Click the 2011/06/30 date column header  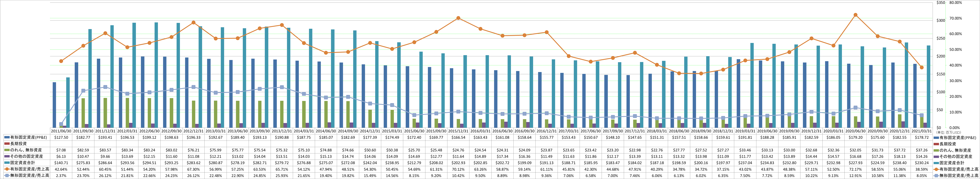[61, 131]
